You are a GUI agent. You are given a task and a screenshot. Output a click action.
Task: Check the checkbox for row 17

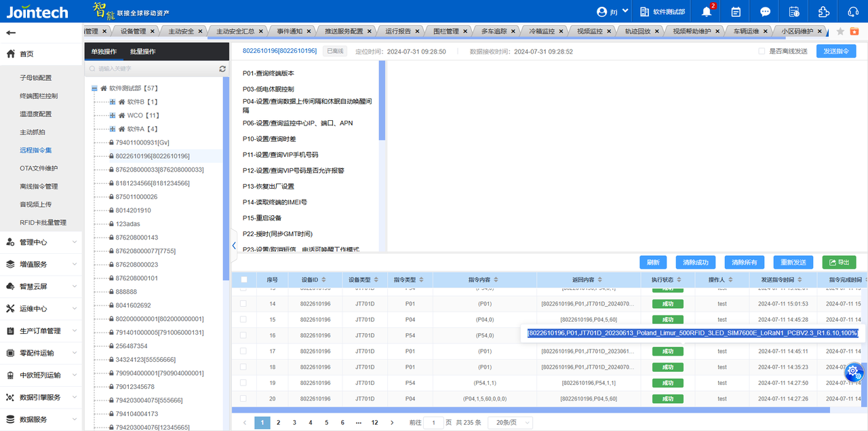pyautogui.click(x=243, y=351)
